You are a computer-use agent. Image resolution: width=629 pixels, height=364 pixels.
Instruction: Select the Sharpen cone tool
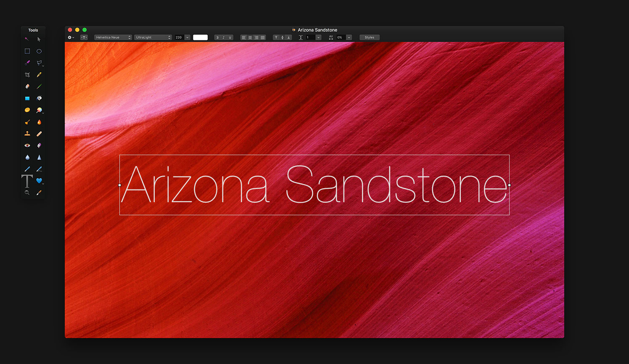39,157
